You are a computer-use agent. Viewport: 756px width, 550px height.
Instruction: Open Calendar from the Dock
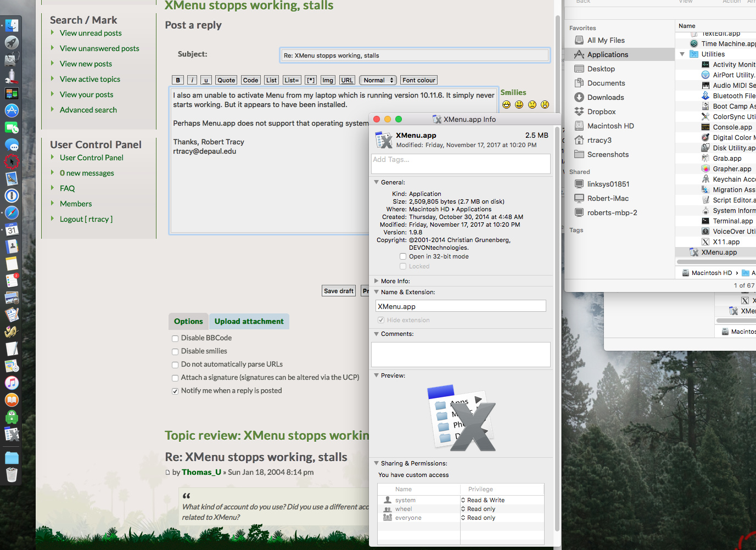pyautogui.click(x=12, y=229)
